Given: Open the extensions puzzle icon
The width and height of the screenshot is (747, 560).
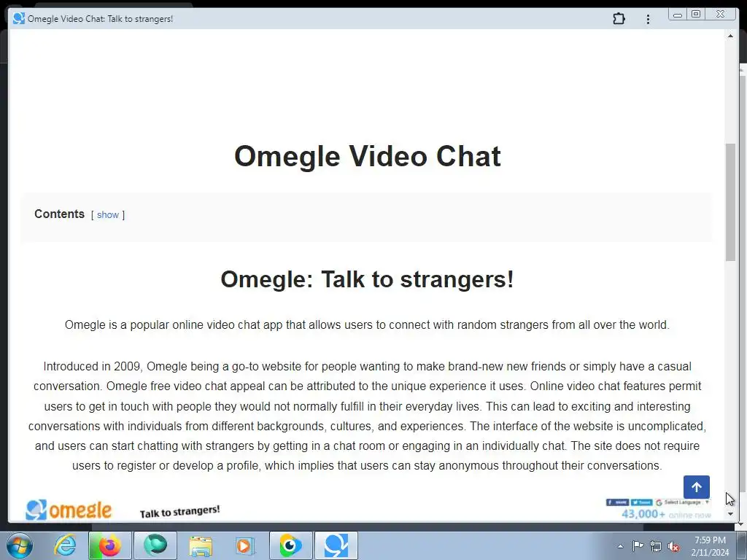Looking at the screenshot, I should pos(619,18).
